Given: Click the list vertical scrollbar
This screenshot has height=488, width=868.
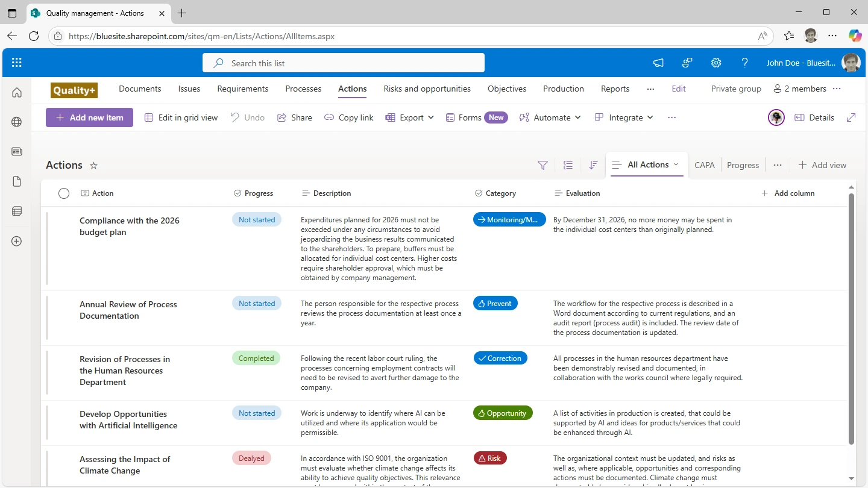Looking at the screenshot, I should (x=851, y=319).
